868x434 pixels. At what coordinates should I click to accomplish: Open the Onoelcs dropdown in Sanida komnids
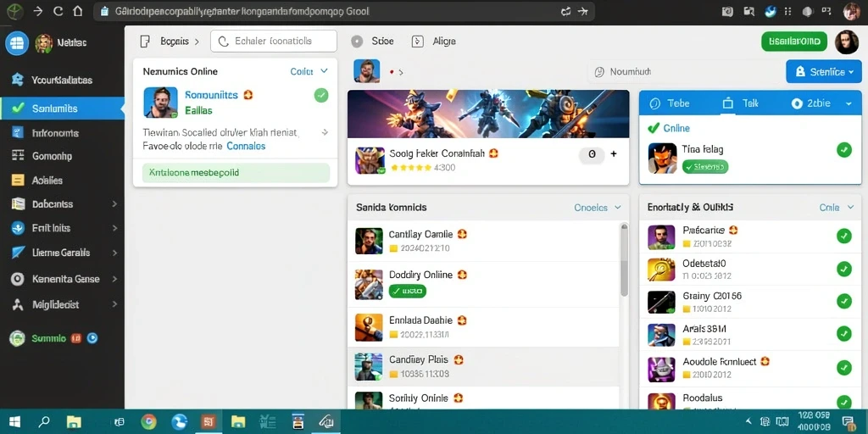598,208
